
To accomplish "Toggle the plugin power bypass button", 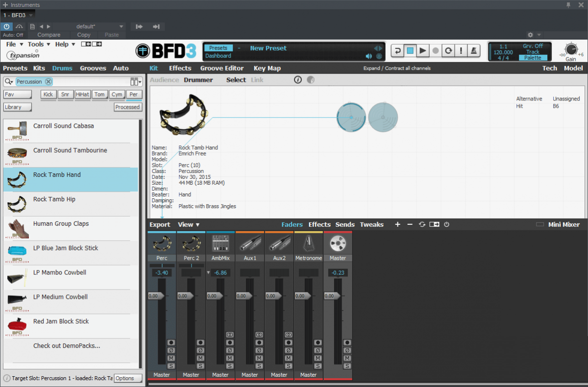I will 7,26.
